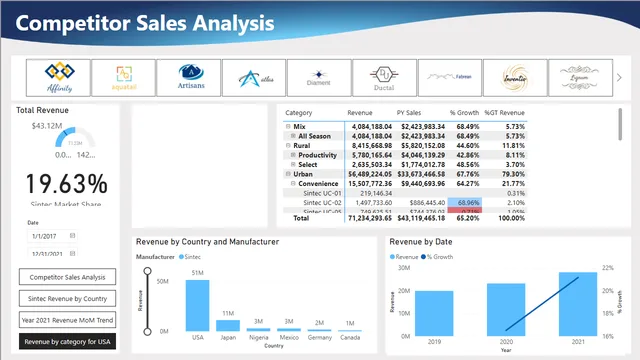Click the end date input field
The image size is (640, 360).
pyautogui.click(x=52, y=253)
